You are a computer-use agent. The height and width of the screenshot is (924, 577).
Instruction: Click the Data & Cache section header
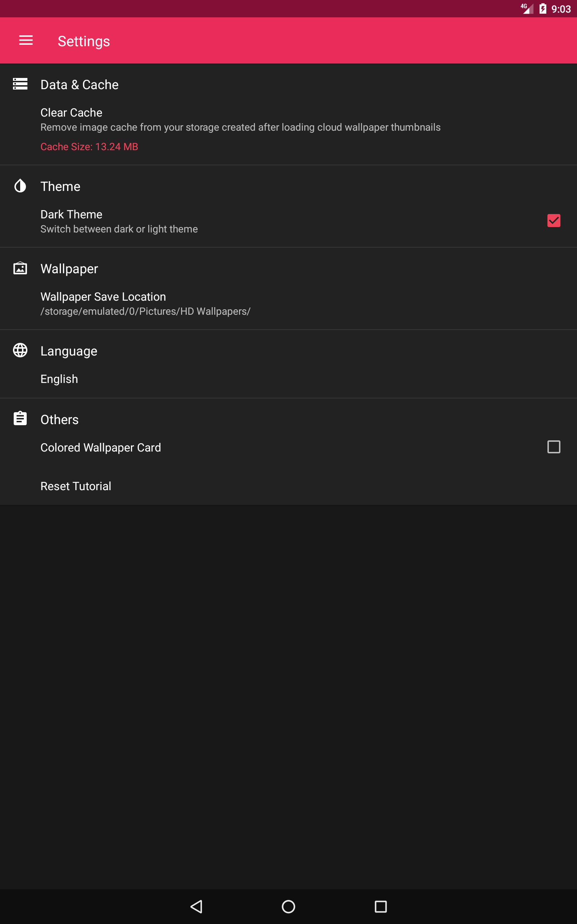click(79, 85)
